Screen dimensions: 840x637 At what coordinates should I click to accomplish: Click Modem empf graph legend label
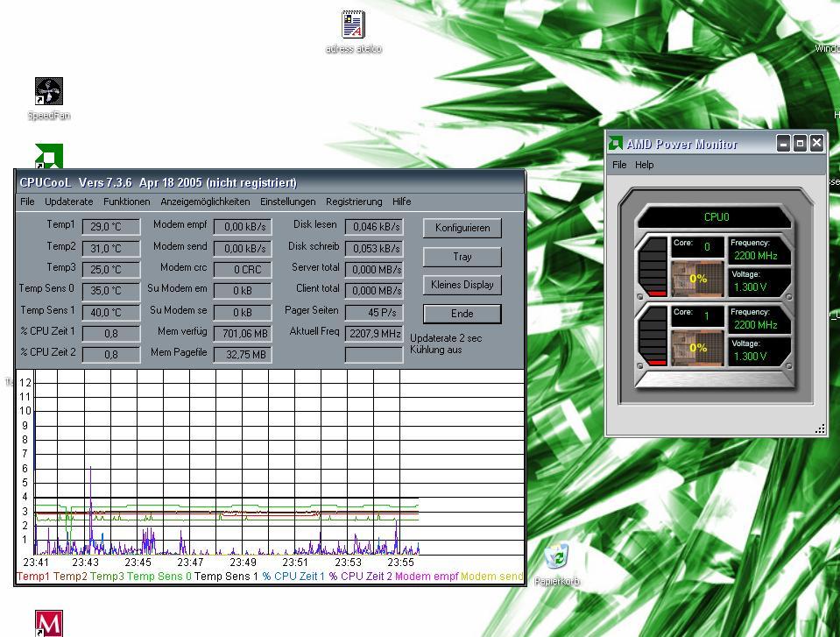427,577
